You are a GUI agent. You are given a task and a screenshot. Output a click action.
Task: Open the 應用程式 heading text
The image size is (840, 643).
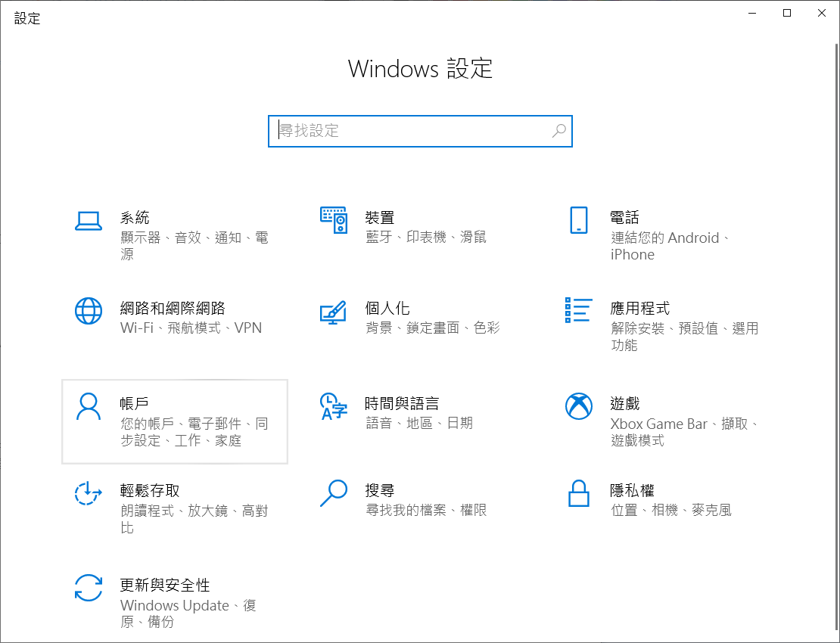point(639,309)
